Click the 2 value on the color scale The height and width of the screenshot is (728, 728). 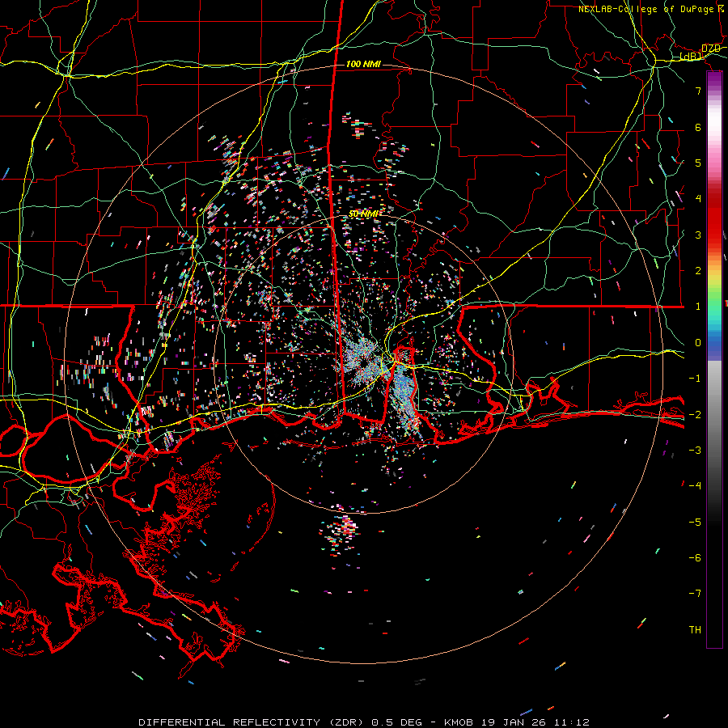tap(698, 271)
